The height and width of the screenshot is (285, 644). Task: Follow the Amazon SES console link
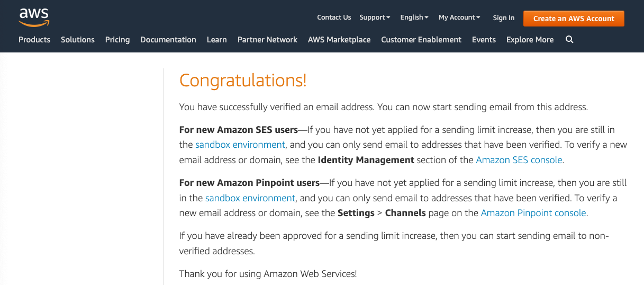519,160
